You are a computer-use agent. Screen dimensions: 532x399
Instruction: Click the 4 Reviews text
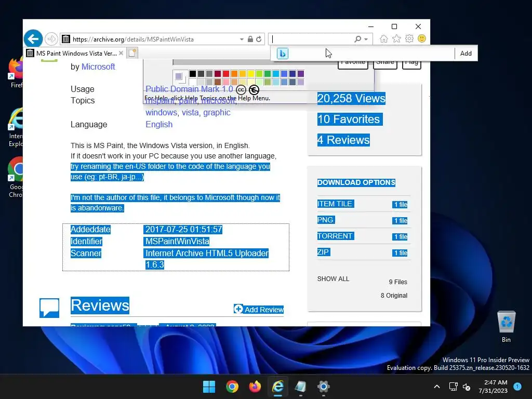click(x=343, y=140)
